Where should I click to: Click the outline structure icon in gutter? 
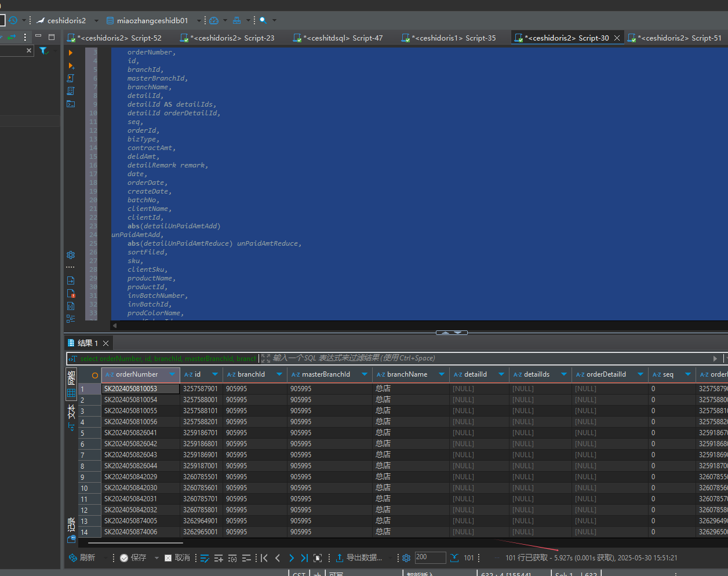click(71, 319)
